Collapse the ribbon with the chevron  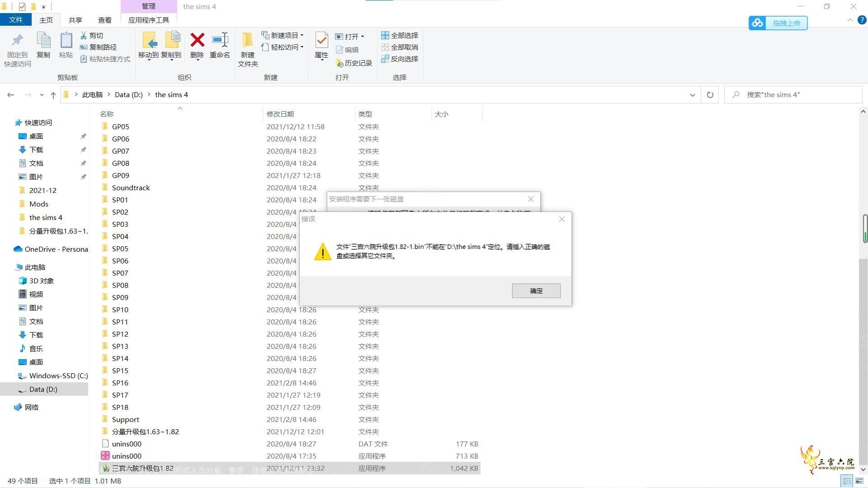coord(850,20)
